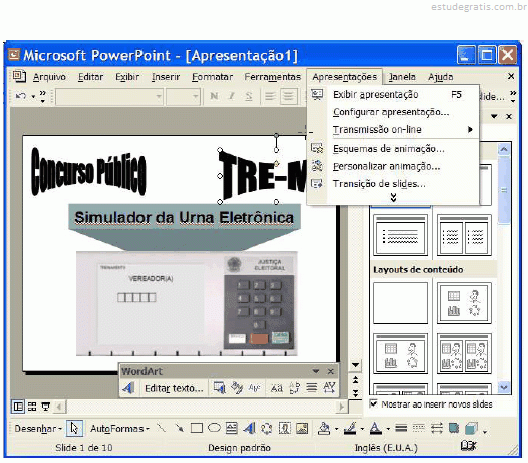The height and width of the screenshot is (463, 528).
Task: Open the AutoFormas dropdown menu
Action: pos(120,429)
